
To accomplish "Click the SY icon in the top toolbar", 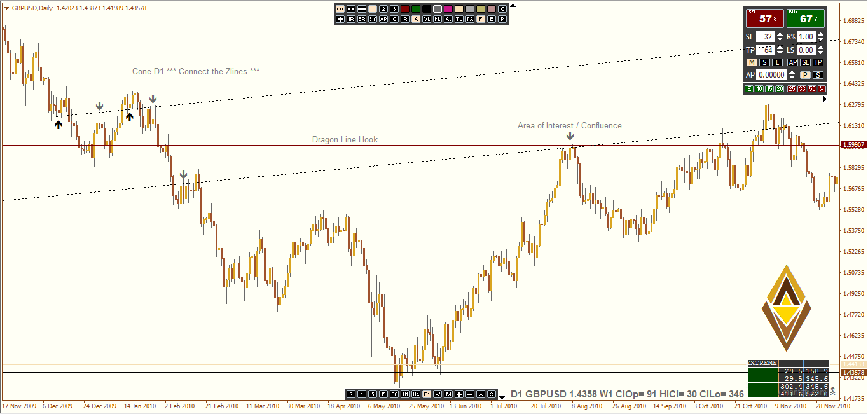I will pos(373,18).
